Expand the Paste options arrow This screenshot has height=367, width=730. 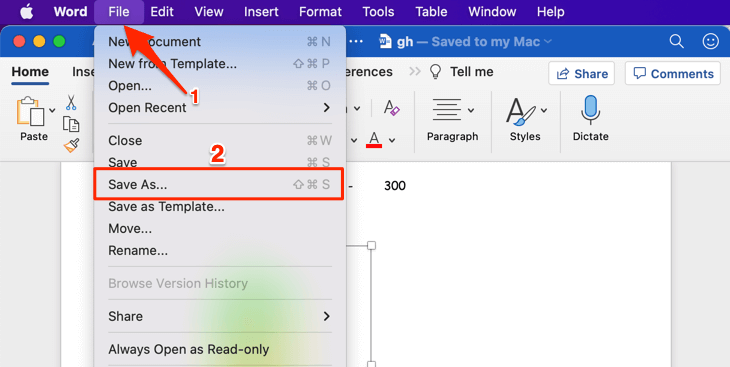(x=52, y=111)
